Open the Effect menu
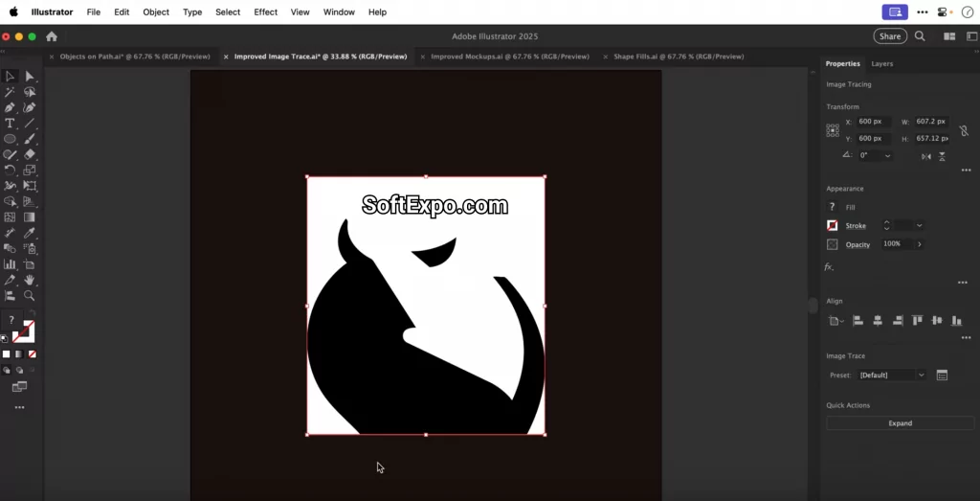The height and width of the screenshot is (501, 980). [x=265, y=12]
